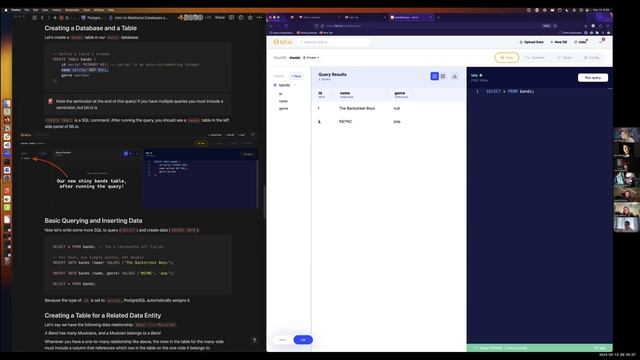This screenshot has width=640, height=360.
Task: Add new tab with plus in notes toolbar
Action: click(55, 18)
